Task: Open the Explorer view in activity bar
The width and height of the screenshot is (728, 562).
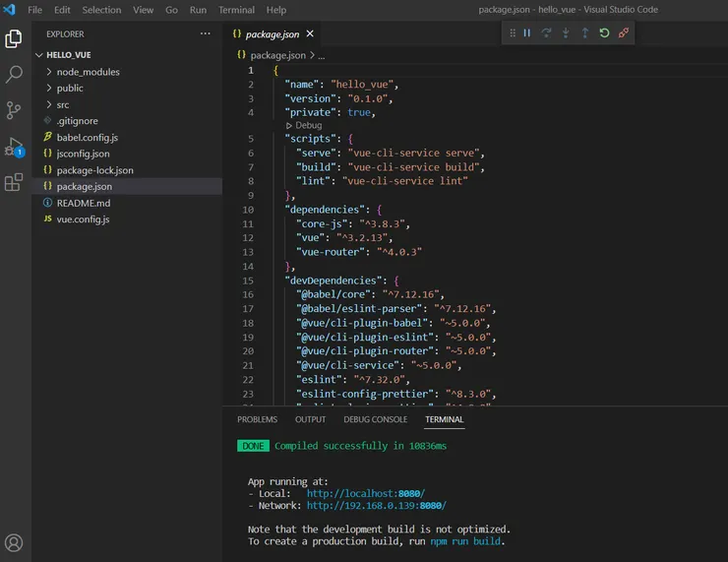Action: (x=14, y=39)
